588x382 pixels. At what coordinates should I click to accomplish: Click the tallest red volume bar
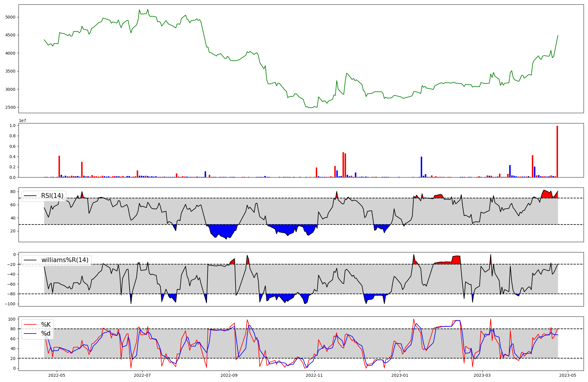click(x=557, y=152)
